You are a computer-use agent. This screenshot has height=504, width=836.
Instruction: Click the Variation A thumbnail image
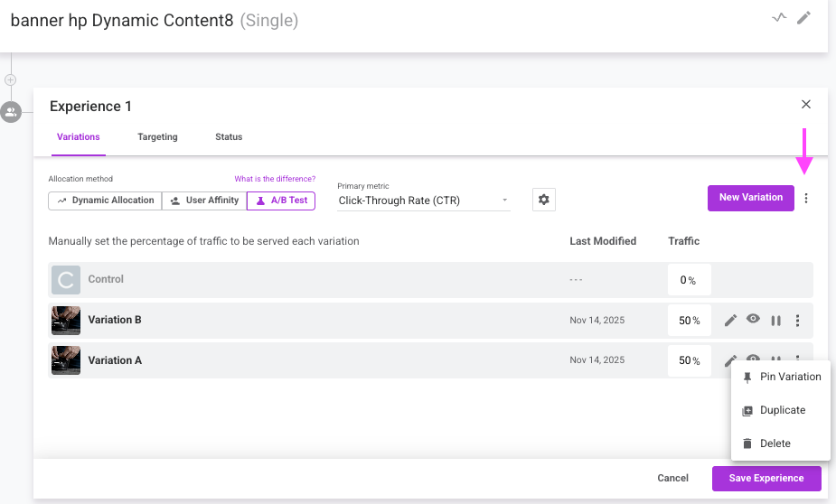tap(66, 360)
